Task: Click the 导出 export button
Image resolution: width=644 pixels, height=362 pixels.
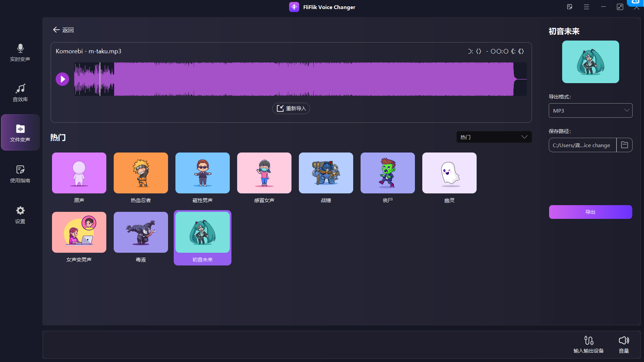Action: click(590, 212)
